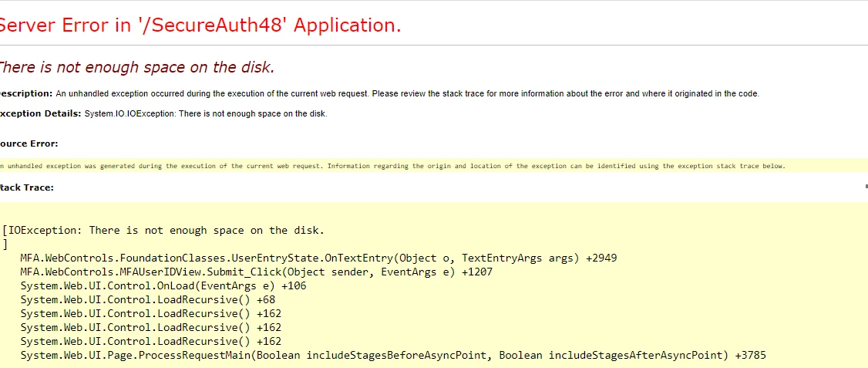Click the MFAUserIDView.Submit_Click stack frame line
Image resolution: width=868 pixels, height=368 pixels.
[256, 272]
